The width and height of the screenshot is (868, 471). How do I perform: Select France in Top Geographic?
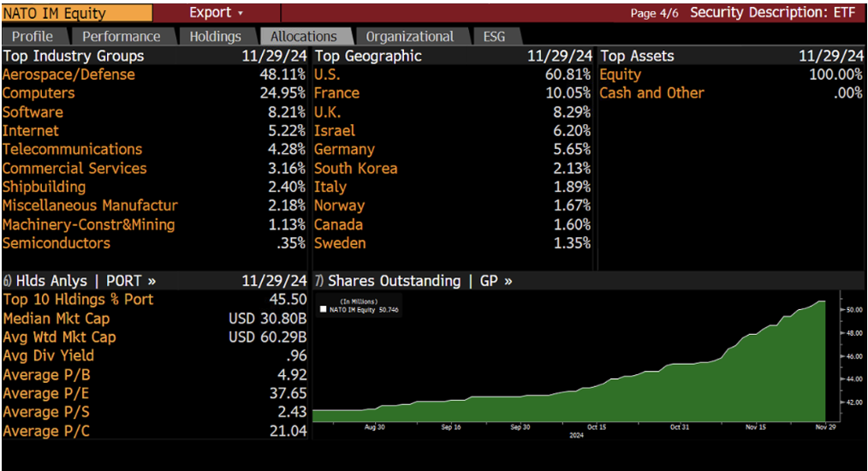452,93
